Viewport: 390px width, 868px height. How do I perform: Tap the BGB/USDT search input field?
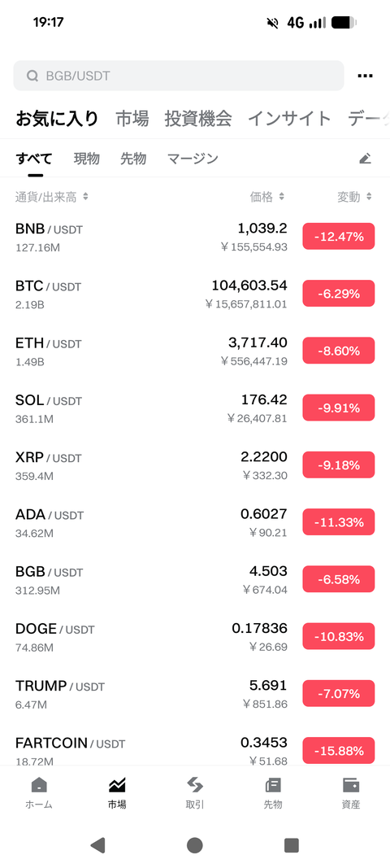coord(179,76)
